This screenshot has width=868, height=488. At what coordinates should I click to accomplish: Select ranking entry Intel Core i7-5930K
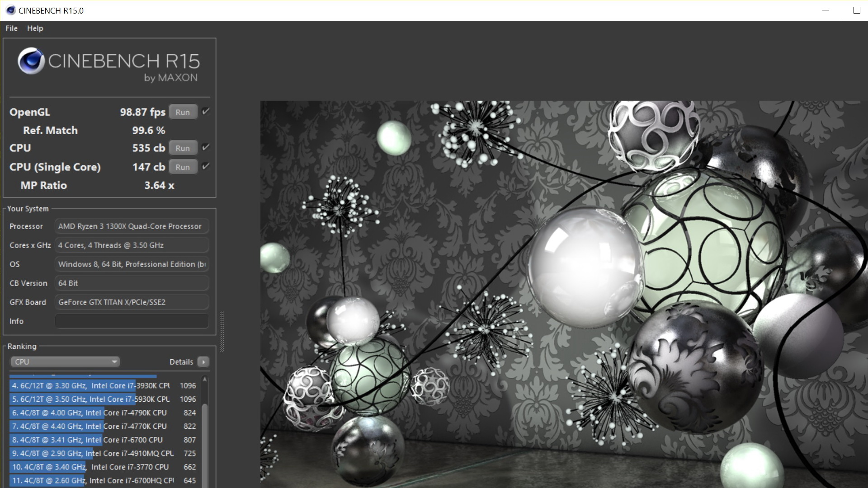click(x=104, y=399)
